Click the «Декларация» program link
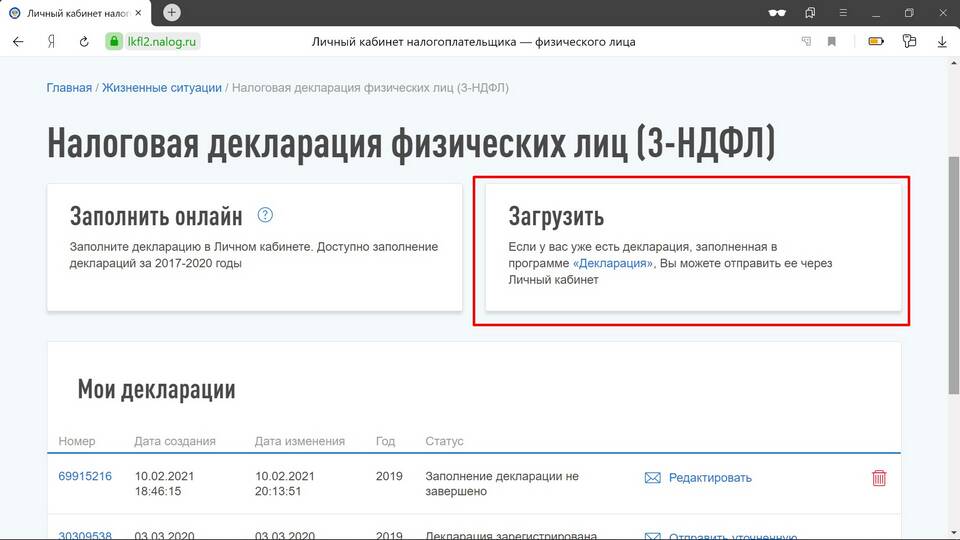The image size is (960, 540). click(613, 264)
